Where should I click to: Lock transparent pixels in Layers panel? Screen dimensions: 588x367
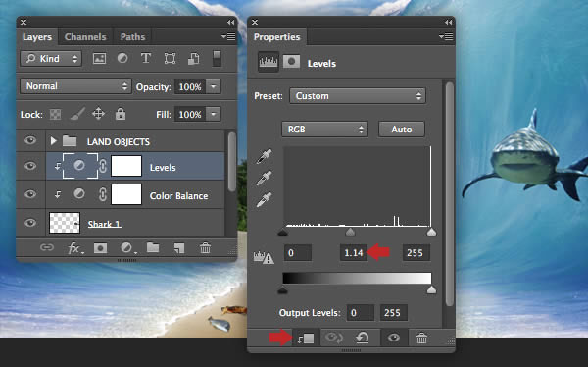[x=56, y=114]
